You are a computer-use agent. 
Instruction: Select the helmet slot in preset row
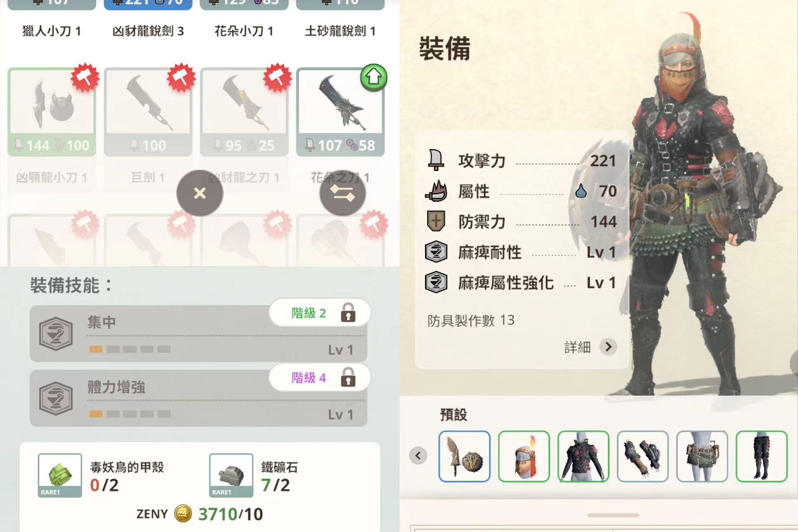coord(524,456)
